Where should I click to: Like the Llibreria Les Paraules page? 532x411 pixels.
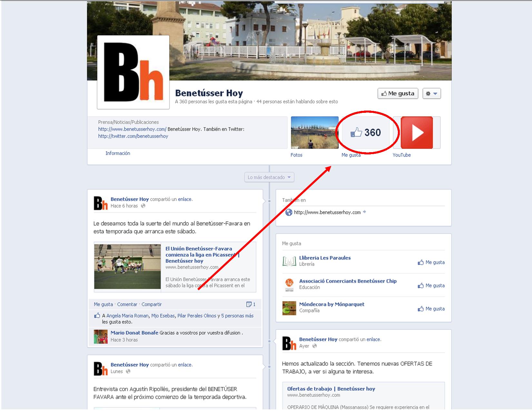pyautogui.click(x=431, y=262)
